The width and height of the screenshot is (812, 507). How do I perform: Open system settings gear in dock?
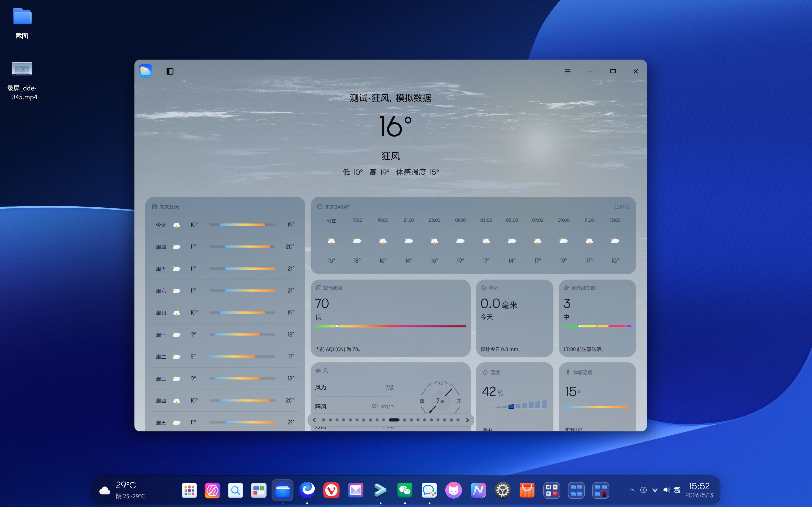click(x=502, y=490)
